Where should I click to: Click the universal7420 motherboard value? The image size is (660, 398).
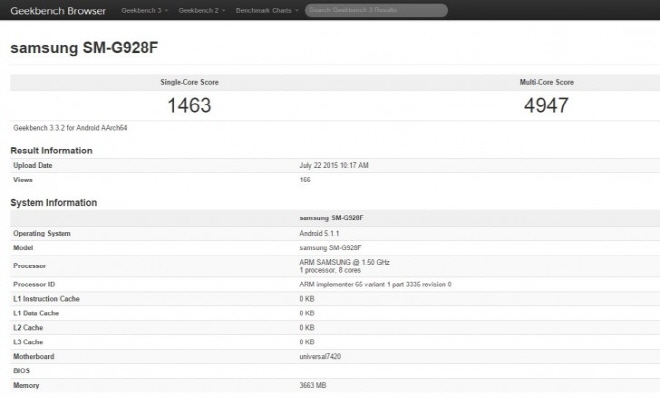click(x=320, y=357)
